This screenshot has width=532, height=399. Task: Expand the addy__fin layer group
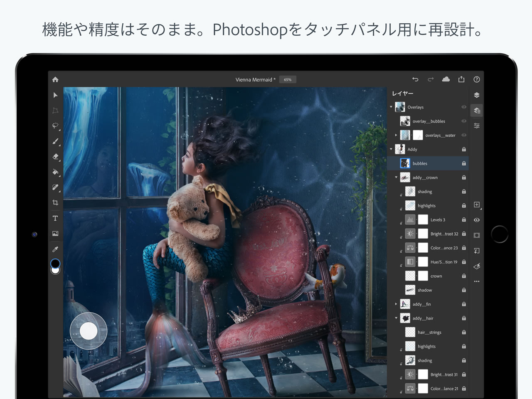coord(396,304)
